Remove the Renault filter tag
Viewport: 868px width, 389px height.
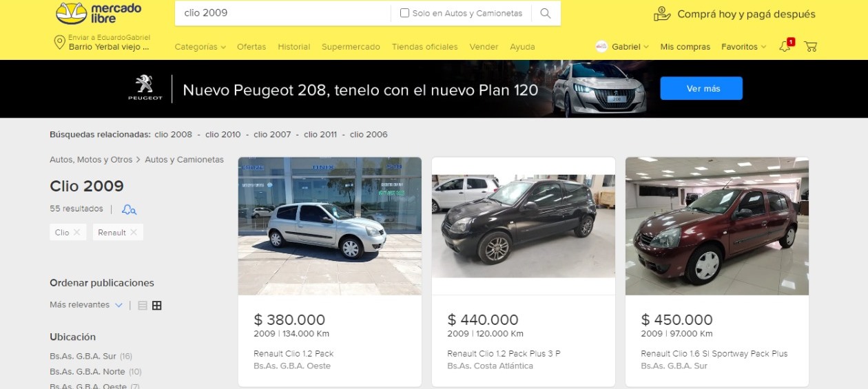[134, 233]
